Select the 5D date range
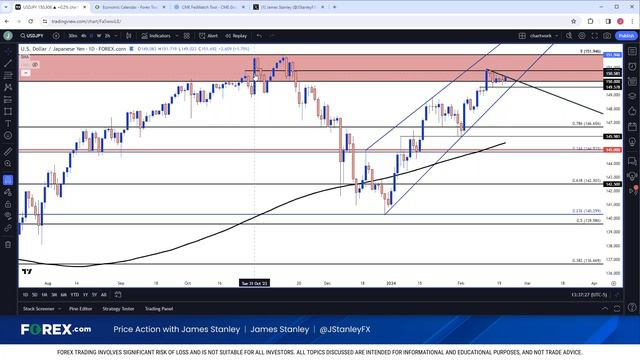The height and width of the screenshot is (360, 640). click(x=35, y=295)
